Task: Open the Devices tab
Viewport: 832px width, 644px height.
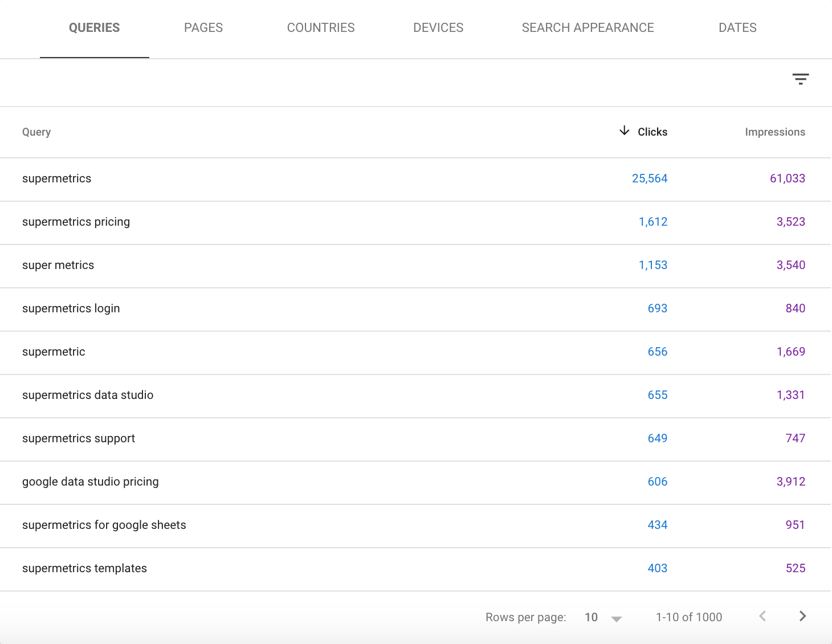Action: [x=438, y=28]
